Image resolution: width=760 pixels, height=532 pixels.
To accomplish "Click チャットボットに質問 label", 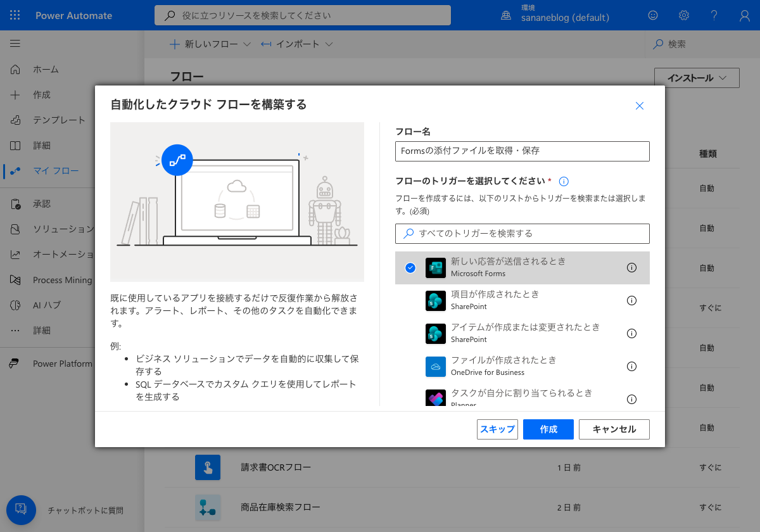I will [x=85, y=510].
